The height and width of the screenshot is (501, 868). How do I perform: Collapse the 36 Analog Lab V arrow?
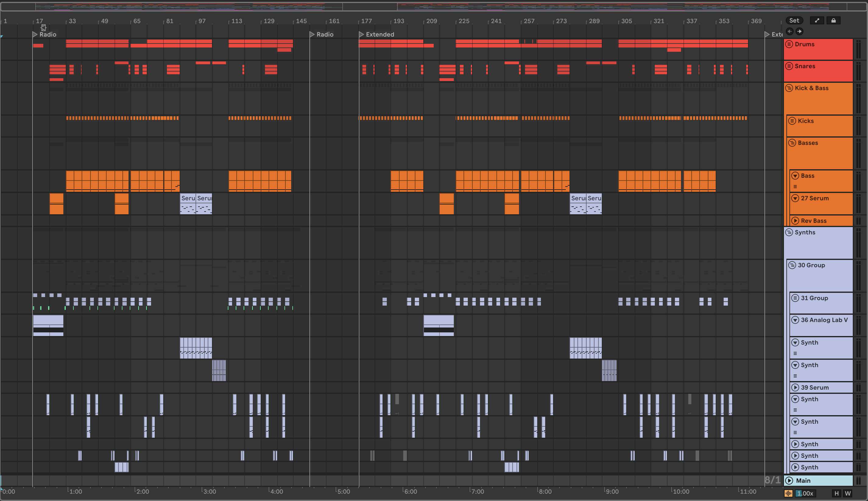pyautogui.click(x=795, y=320)
